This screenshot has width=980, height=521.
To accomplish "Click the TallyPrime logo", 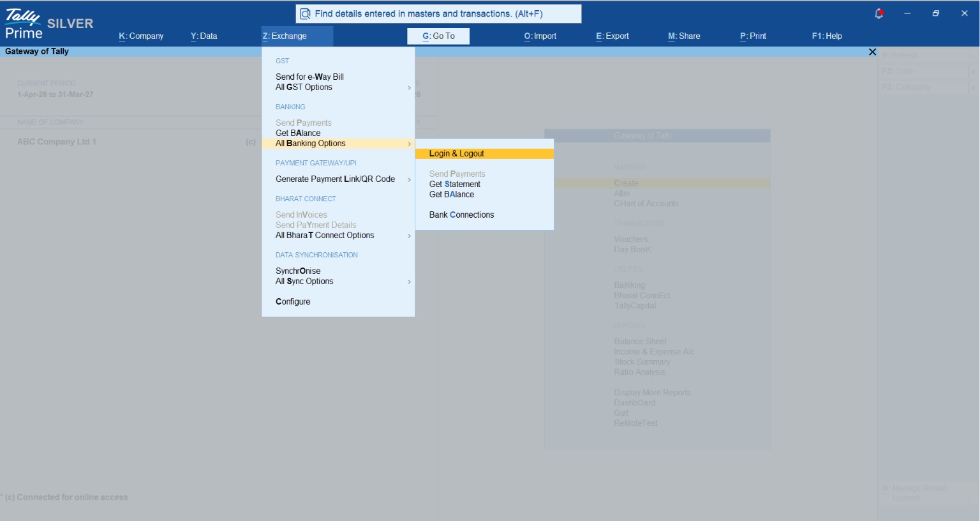I will pyautogui.click(x=24, y=24).
